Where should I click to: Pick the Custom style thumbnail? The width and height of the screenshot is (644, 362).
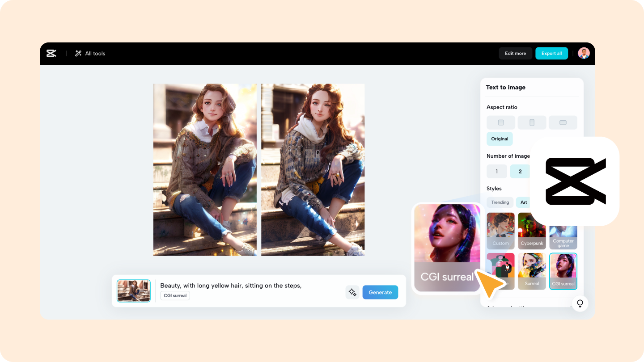click(x=500, y=231)
